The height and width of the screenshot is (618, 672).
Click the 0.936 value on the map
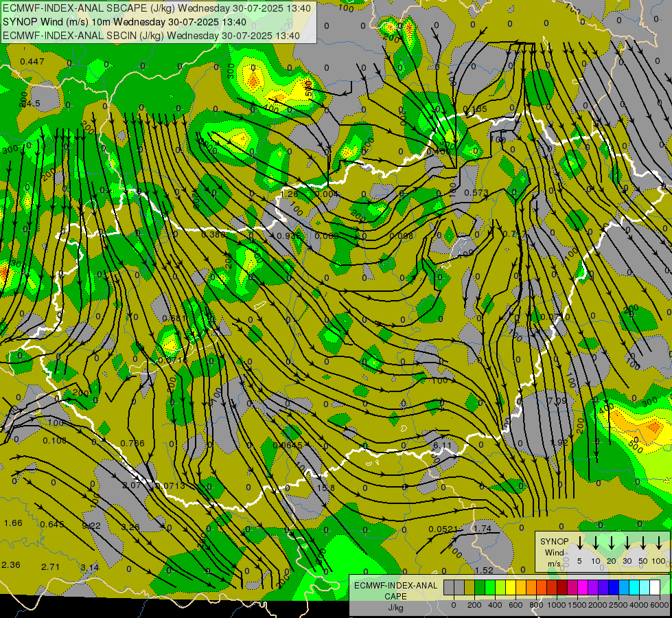[288, 236]
